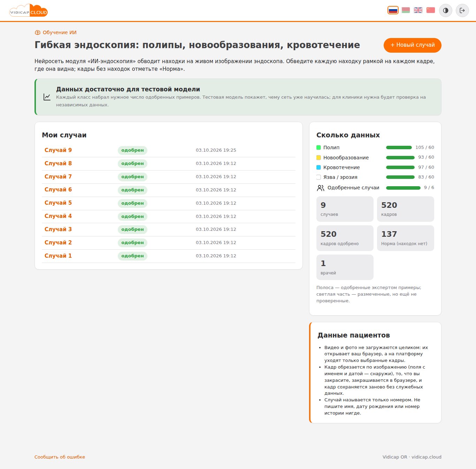Image resolution: width=476 pixels, height=469 pixels.
Task: Click the green Полип color swatch
Action: click(x=318, y=147)
